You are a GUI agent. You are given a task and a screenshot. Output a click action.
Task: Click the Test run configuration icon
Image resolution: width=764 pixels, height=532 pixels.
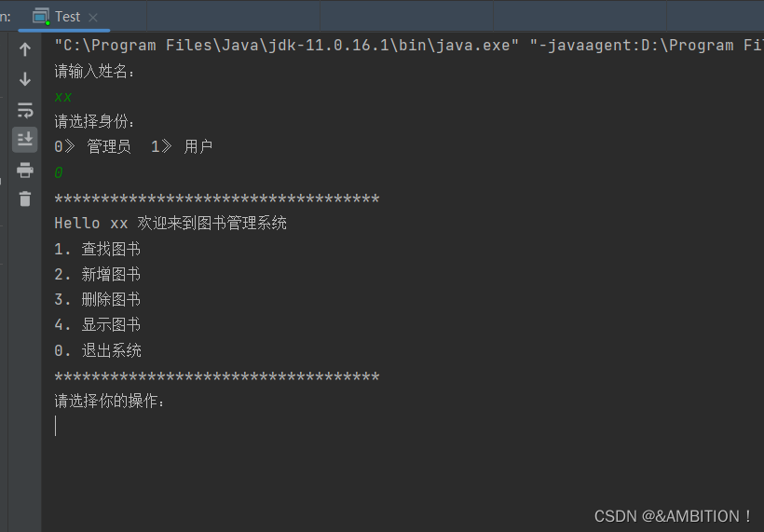[x=41, y=17]
